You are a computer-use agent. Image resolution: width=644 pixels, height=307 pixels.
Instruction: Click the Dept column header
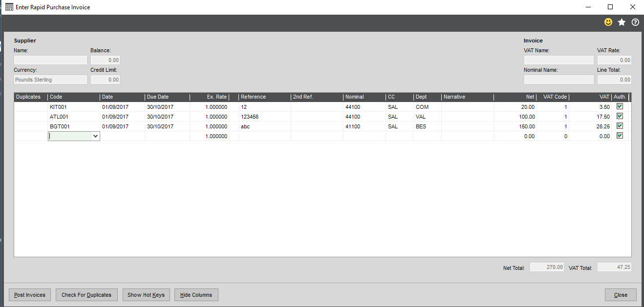(428, 97)
